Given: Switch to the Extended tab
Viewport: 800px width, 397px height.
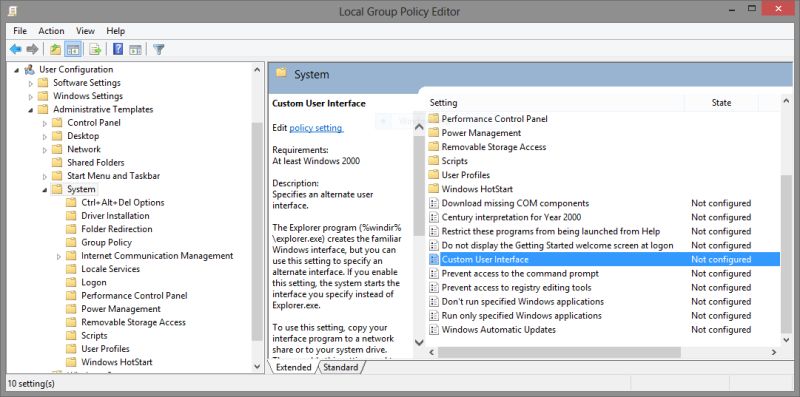Looking at the screenshot, I should click(x=293, y=367).
